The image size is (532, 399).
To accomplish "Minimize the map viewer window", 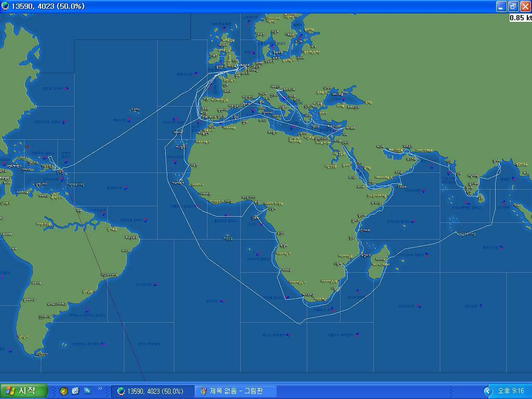I will click(501, 6).
